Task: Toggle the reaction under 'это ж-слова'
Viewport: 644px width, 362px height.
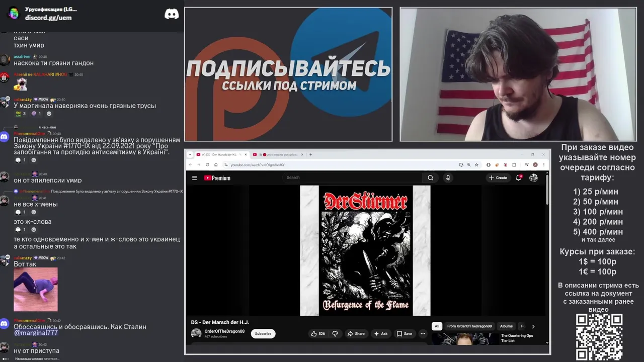Action: coord(21,230)
